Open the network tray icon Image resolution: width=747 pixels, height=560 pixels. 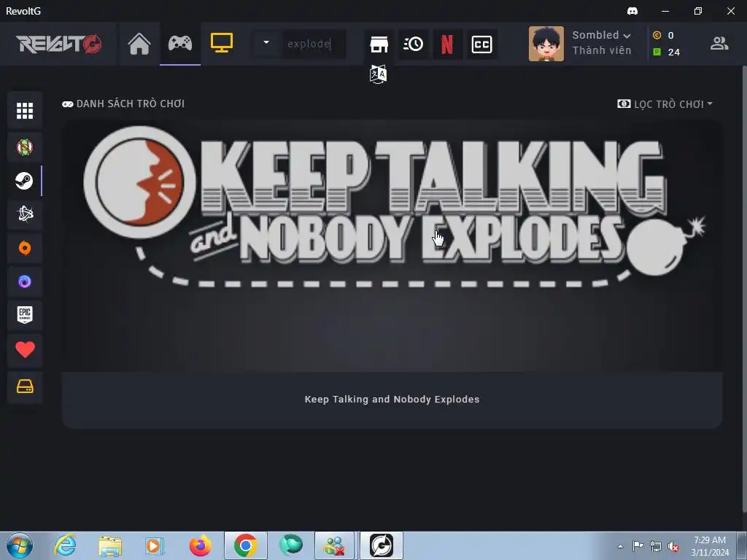point(656,546)
